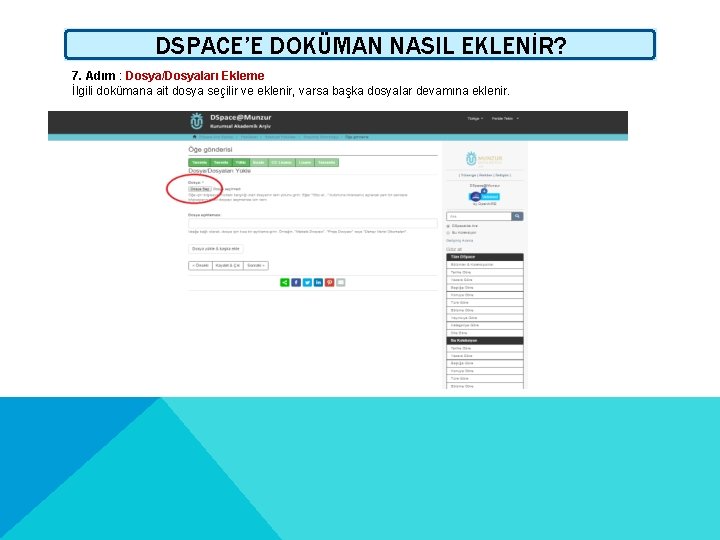Browse "Başlığa Göre" under Bu Koleksiyon
This screenshot has height=540, width=720.
click(484, 363)
